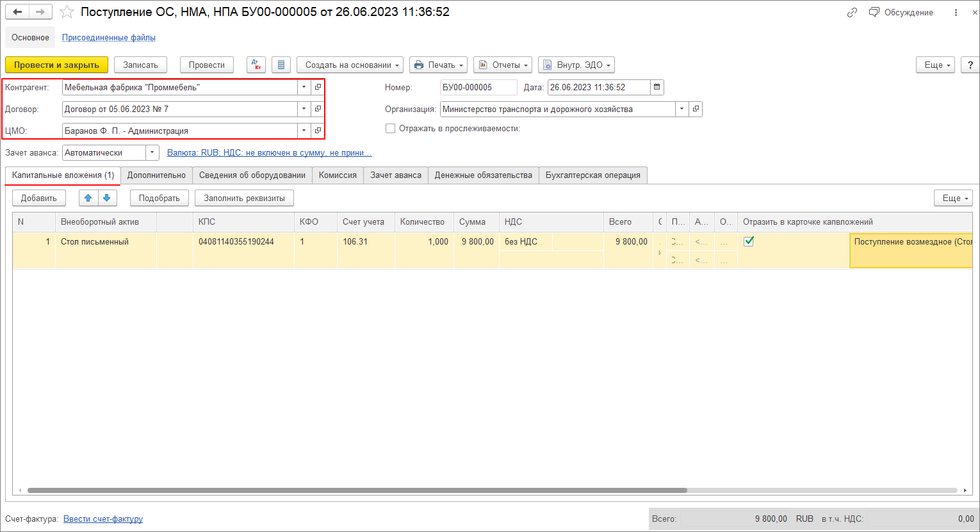The width and height of the screenshot is (980, 532).
Task: Open Контрагент record with open-form icon
Action: click(318, 87)
